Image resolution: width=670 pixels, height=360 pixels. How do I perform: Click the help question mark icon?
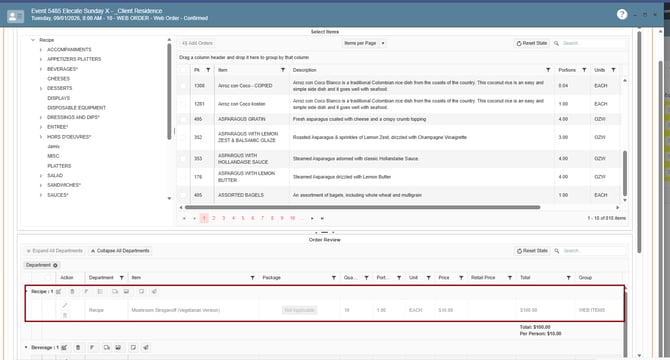pyautogui.click(x=622, y=15)
